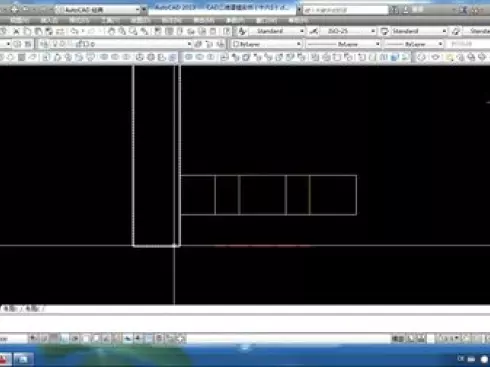Open the ISO-25 dimension style dropdown
Viewport: 490px width, 367px height.
click(348, 31)
